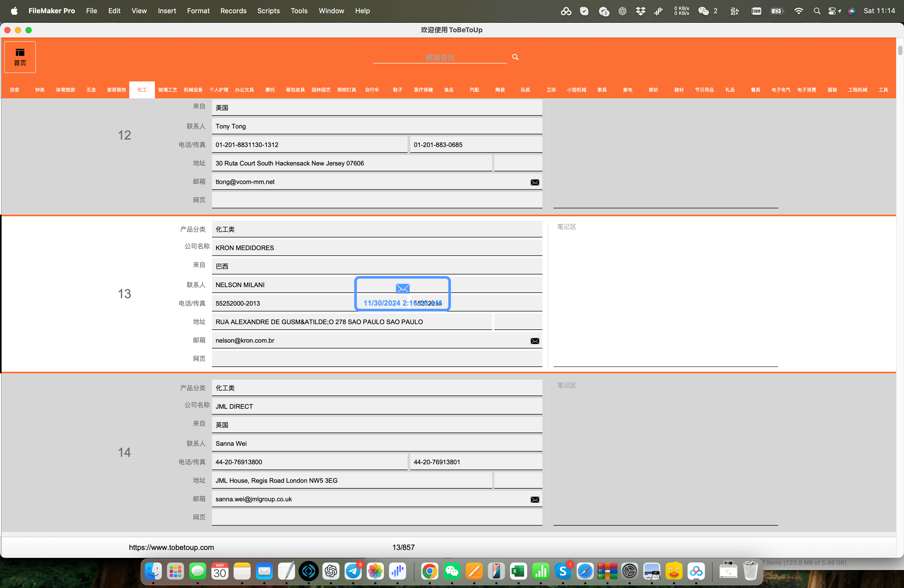
Task: Open Pages app in the Dock
Action: (x=474, y=571)
